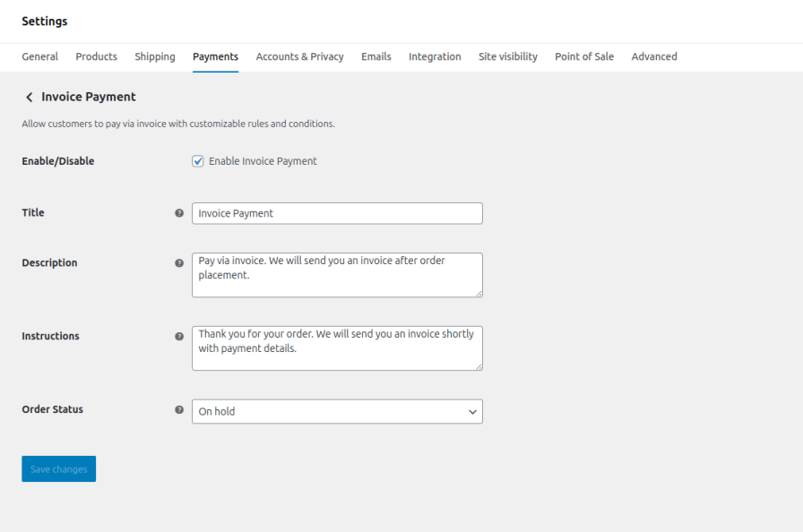
Task: Open the Order Status dropdown
Action: [x=337, y=411]
